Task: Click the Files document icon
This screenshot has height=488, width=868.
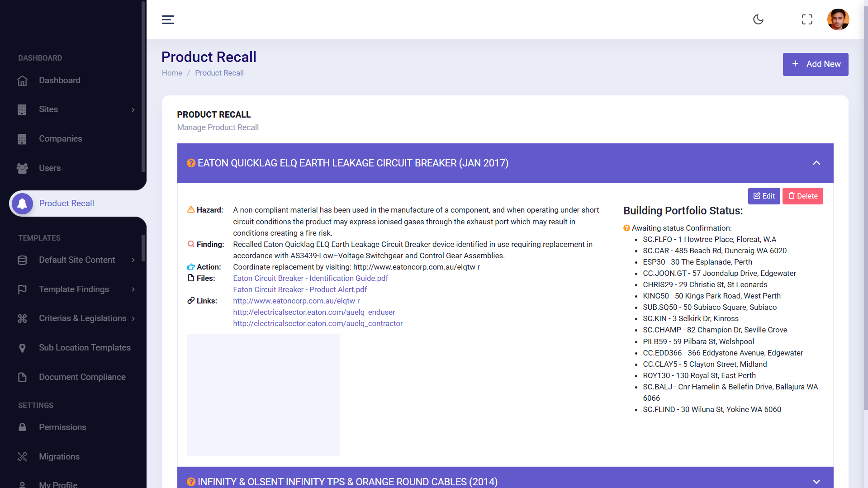Action: (191, 278)
